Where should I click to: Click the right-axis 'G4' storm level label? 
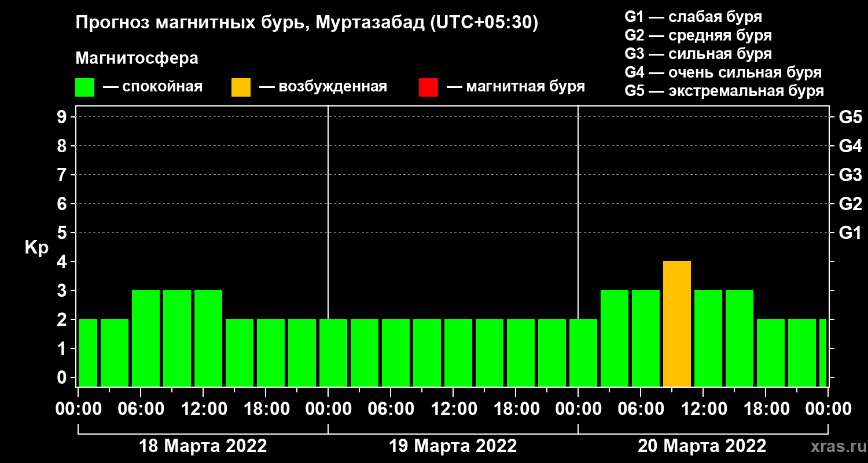pos(851,146)
